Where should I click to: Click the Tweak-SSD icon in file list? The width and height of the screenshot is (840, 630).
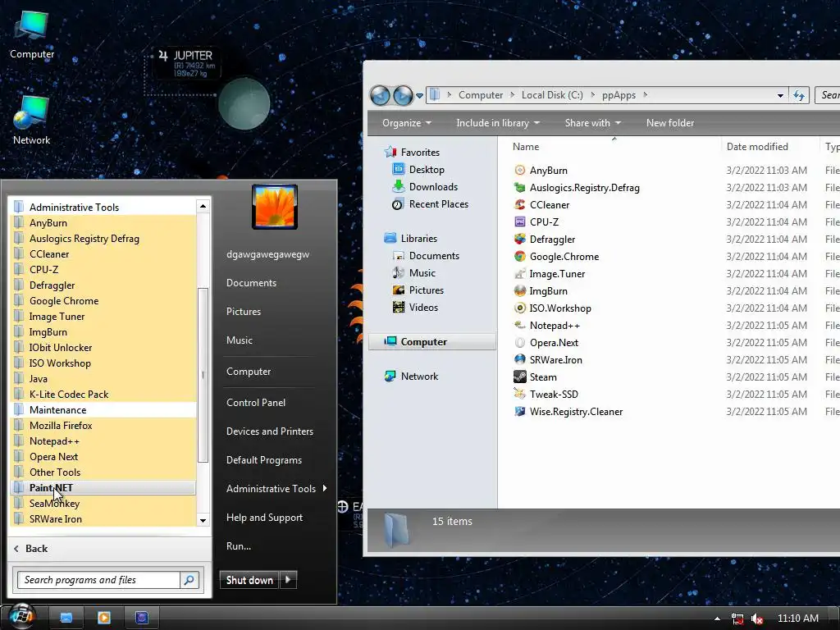coord(519,395)
